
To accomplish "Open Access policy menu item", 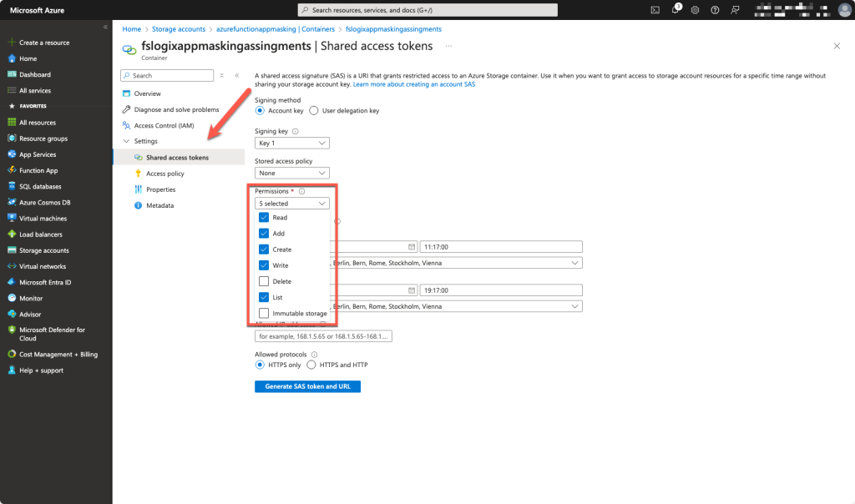I will tap(164, 174).
